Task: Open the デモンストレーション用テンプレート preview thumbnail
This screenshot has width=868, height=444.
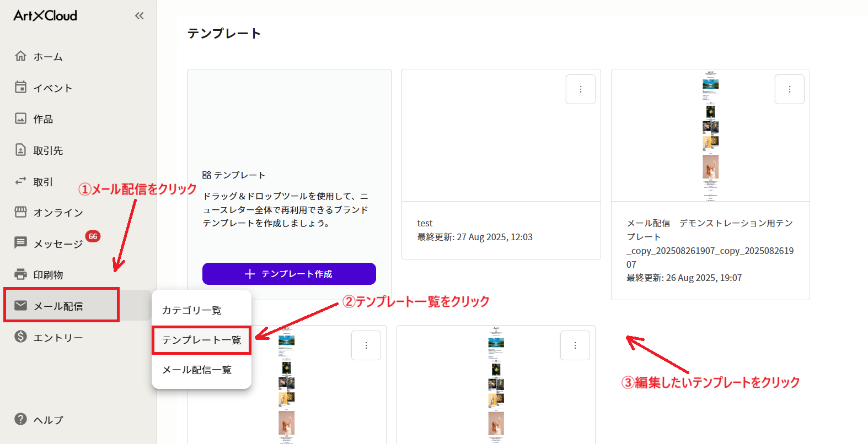Action: 710,136
